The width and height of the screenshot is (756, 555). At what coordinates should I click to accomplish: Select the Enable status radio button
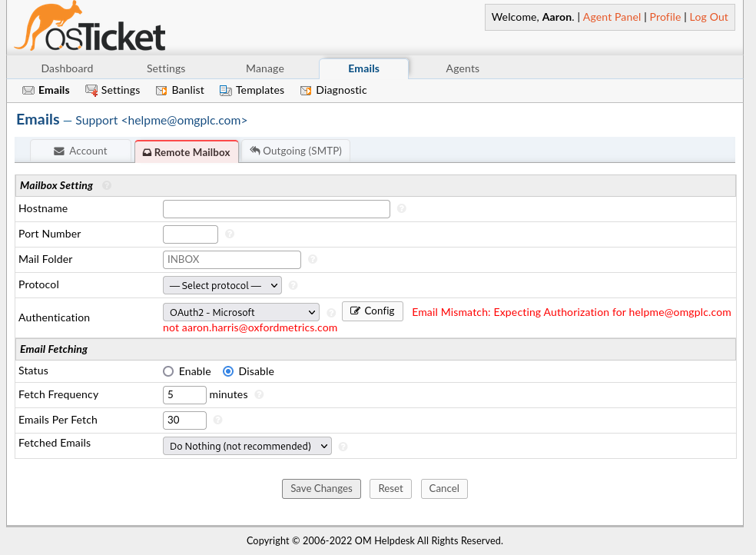pyautogui.click(x=169, y=371)
